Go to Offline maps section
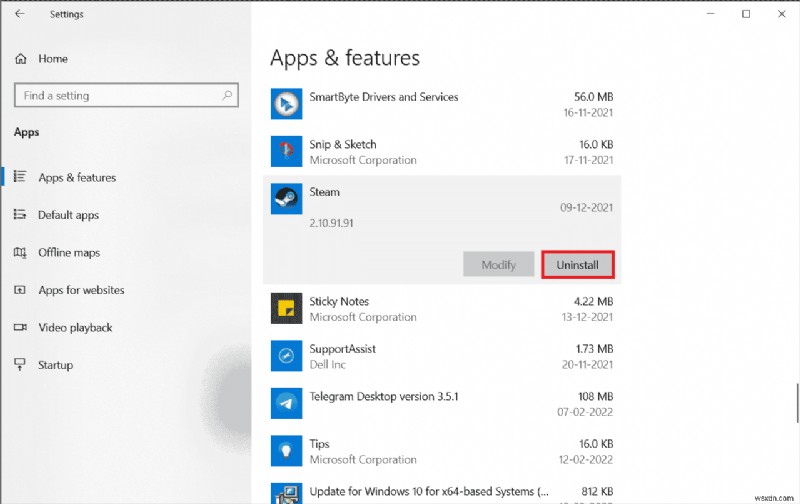 [69, 253]
